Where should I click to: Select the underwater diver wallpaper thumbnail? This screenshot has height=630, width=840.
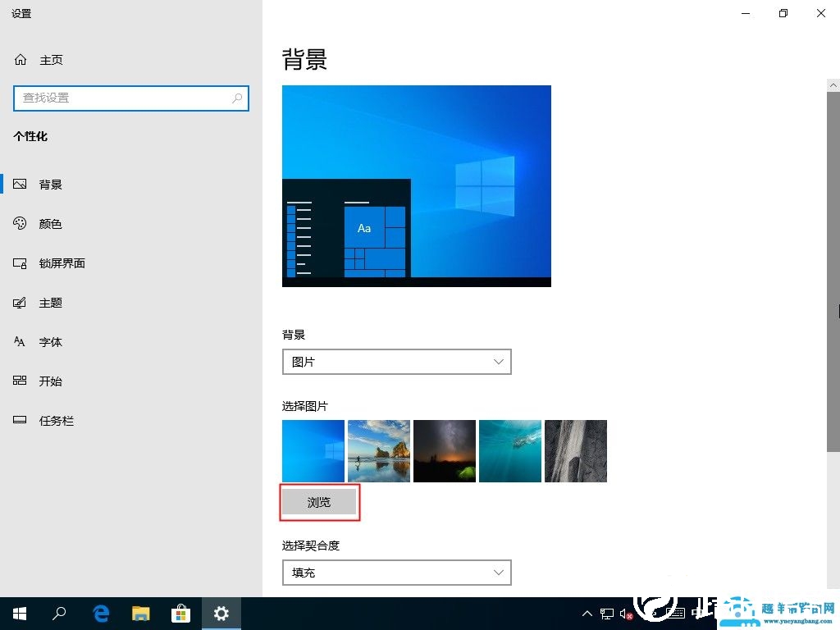pos(509,450)
